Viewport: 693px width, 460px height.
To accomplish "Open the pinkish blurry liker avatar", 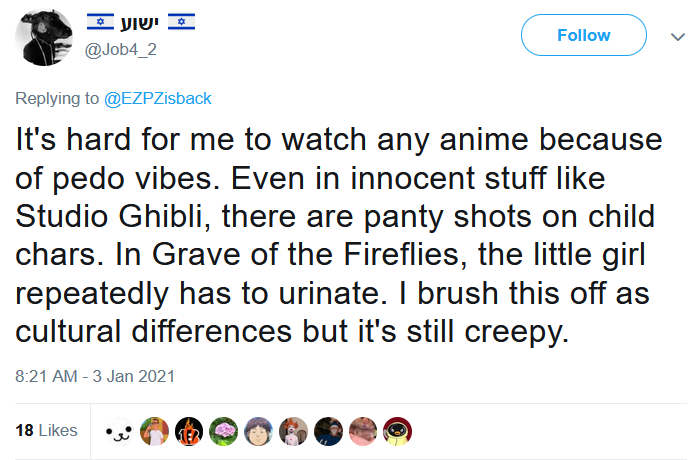I will click(x=363, y=431).
